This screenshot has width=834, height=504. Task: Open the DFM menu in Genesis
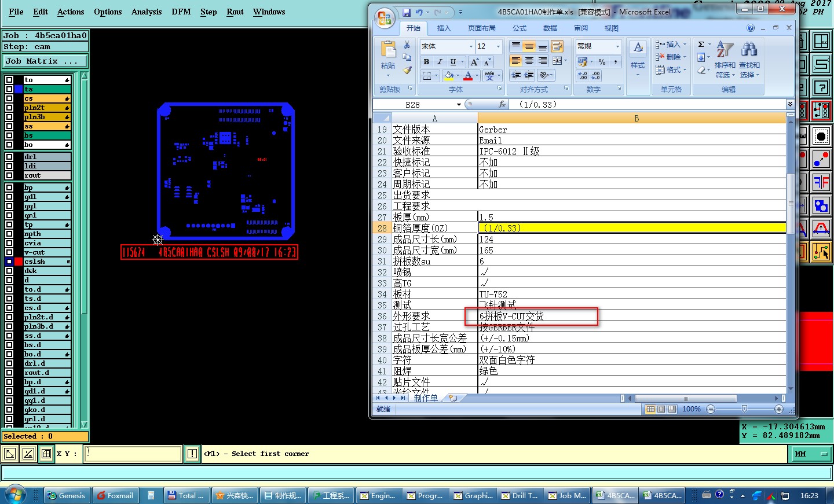[181, 12]
